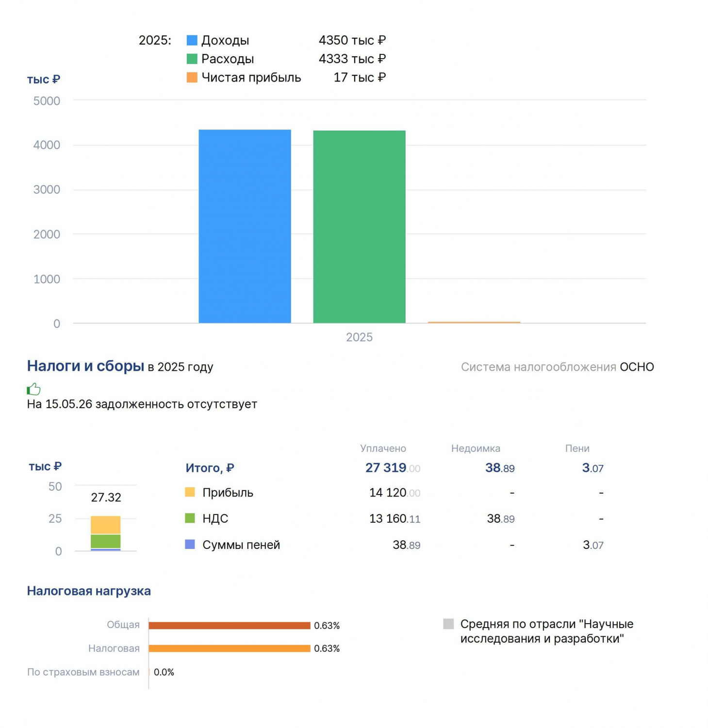Viewport: 708px width, 728px height.
Task: Click the Налоговая нагрузка heading
Action: pyautogui.click(x=89, y=591)
